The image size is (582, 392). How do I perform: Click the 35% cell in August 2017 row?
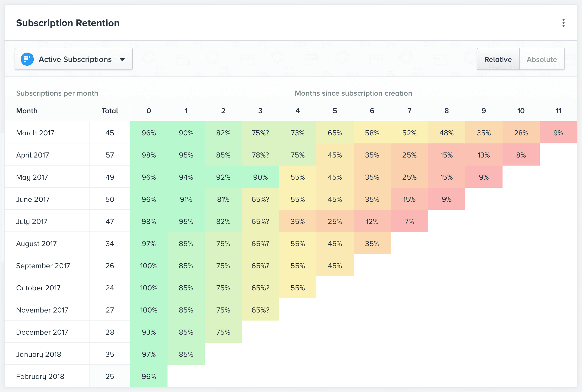372,243
